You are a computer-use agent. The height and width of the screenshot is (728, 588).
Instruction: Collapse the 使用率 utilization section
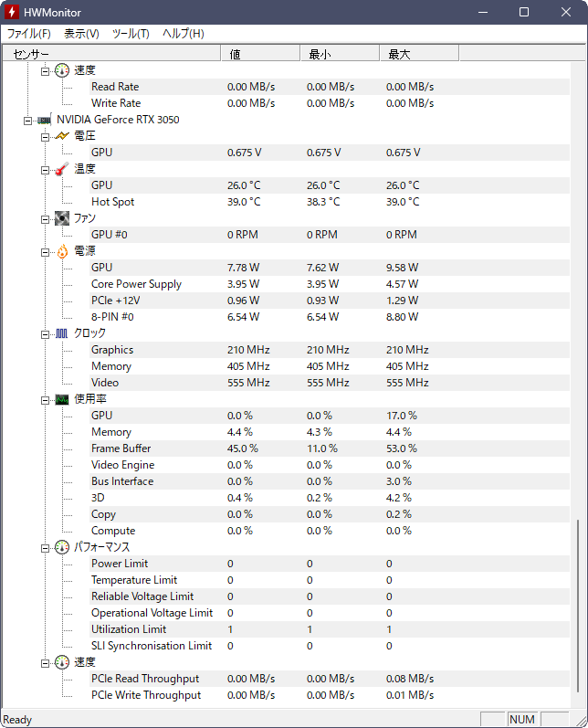pos(45,400)
